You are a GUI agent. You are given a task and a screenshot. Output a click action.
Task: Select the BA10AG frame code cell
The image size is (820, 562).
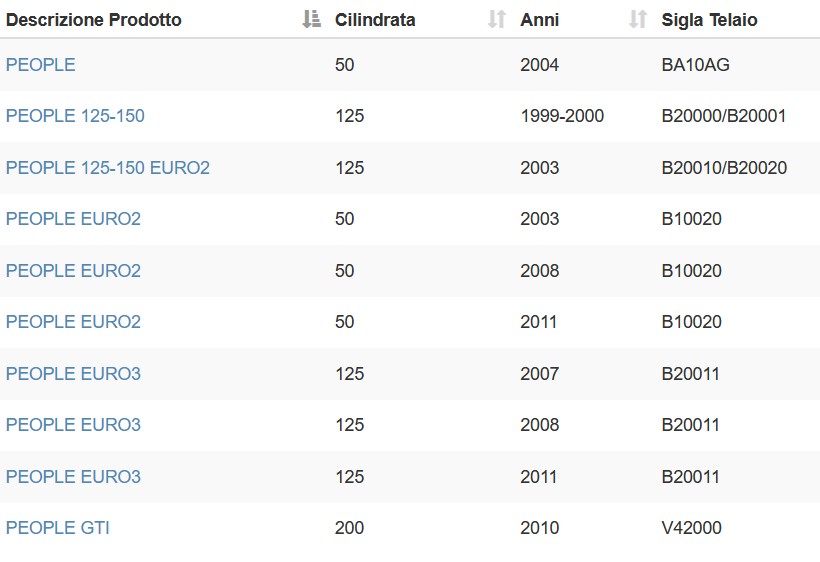coord(696,65)
